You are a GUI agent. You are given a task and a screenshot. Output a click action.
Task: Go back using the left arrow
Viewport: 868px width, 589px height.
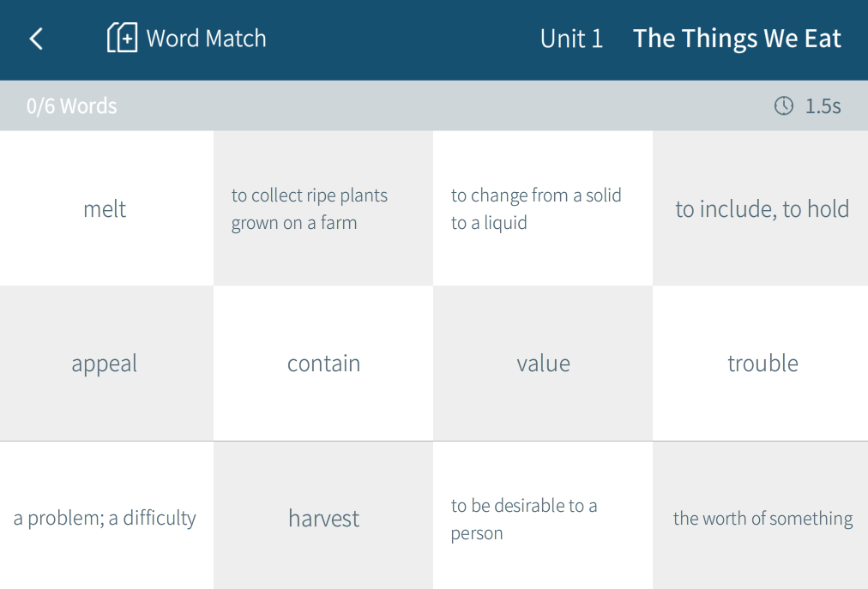[x=36, y=39]
